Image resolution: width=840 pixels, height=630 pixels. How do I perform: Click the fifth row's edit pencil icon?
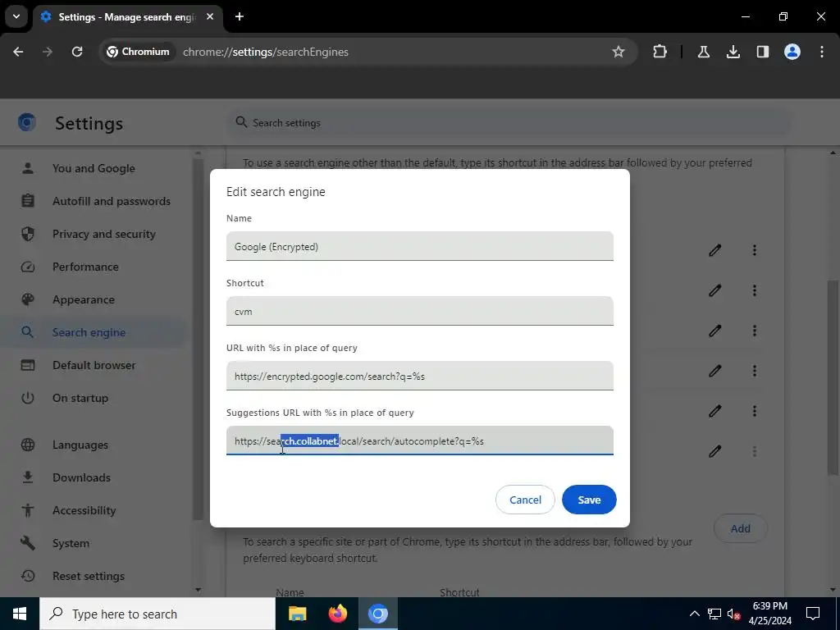[714, 411]
